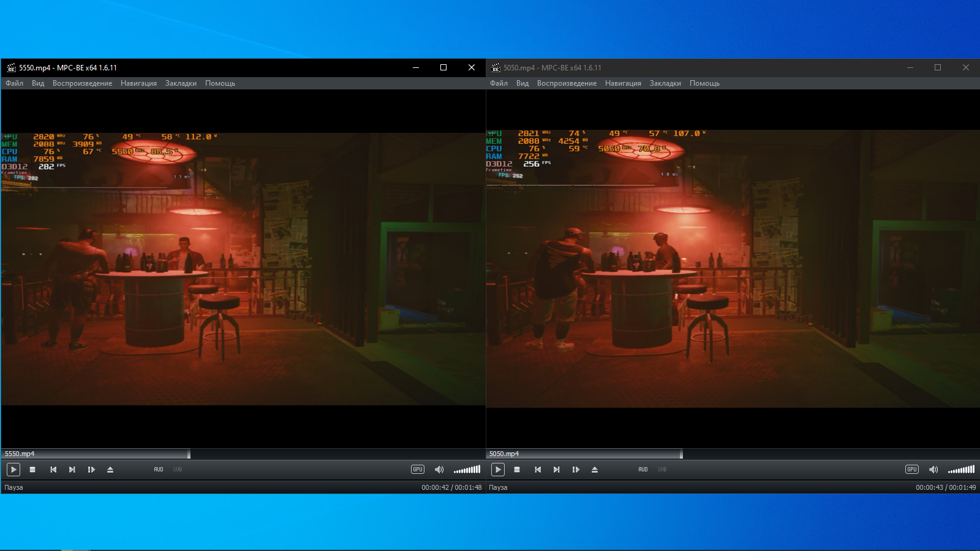Go to previous file in 5550.mp4 player
This screenshot has width=980, height=551.
(x=53, y=470)
